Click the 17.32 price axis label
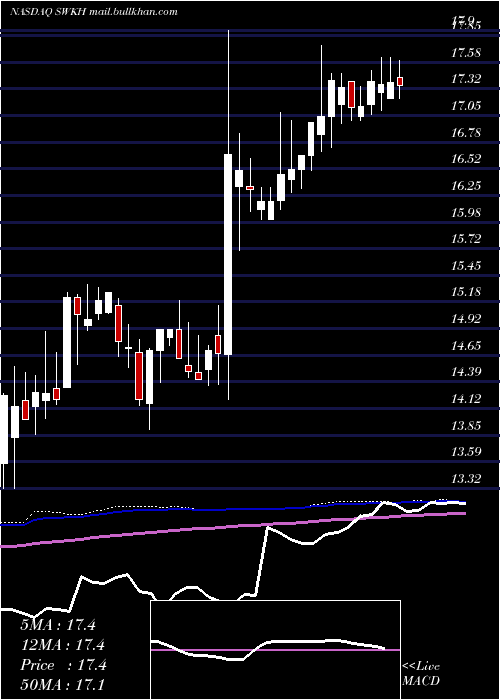 click(x=467, y=79)
